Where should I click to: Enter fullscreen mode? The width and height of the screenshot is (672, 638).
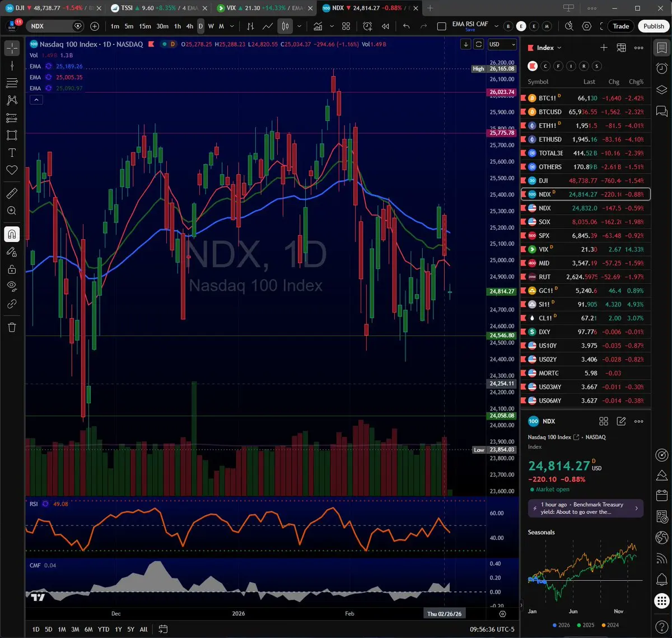coord(602,26)
